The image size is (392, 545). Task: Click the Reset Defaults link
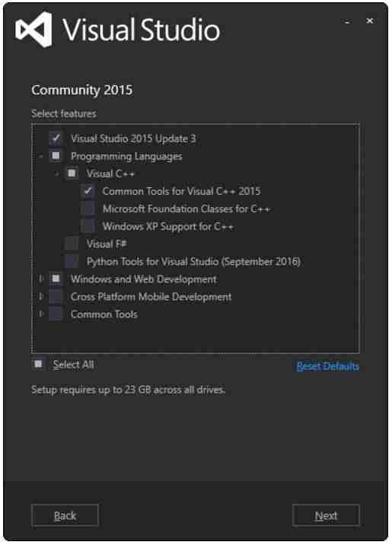(x=328, y=366)
